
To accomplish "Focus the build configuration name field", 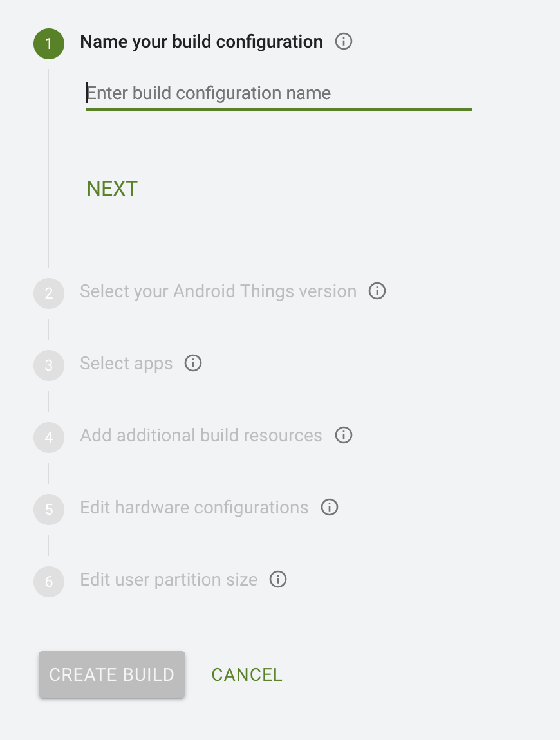I will click(279, 94).
